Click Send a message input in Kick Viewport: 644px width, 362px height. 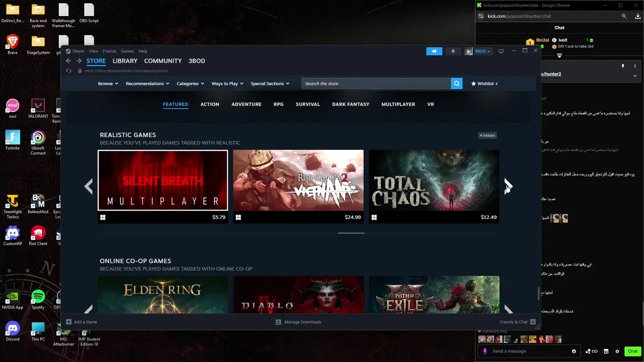pyautogui.click(x=528, y=351)
